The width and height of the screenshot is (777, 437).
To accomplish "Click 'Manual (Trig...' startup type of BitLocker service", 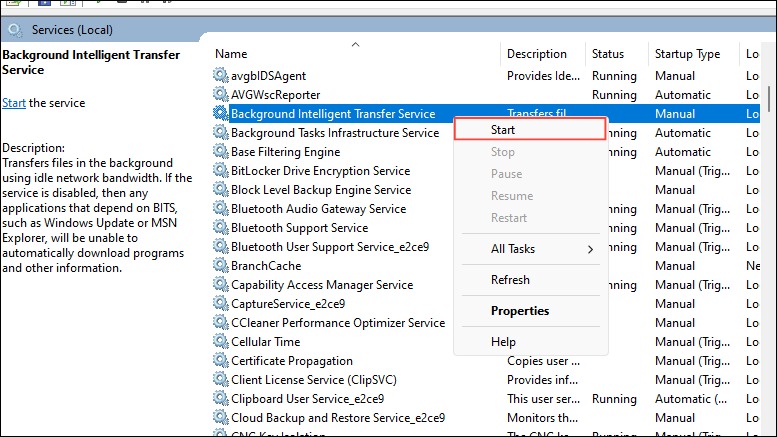I will pyautogui.click(x=692, y=171).
